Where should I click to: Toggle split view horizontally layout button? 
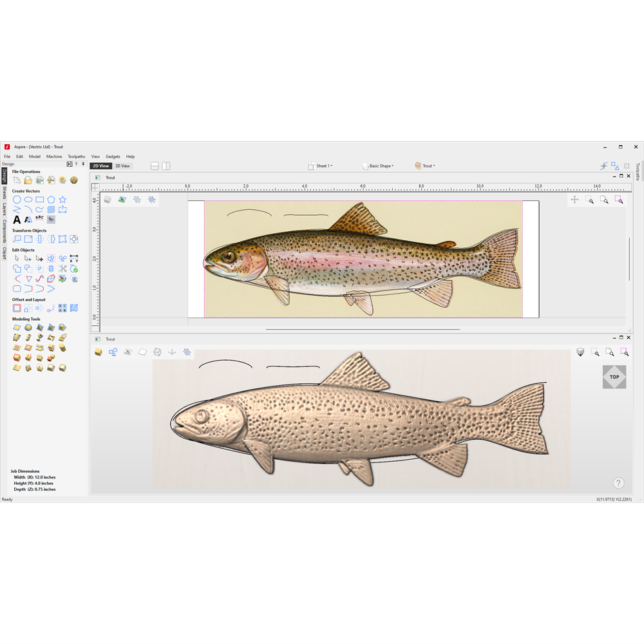[155, 166]
